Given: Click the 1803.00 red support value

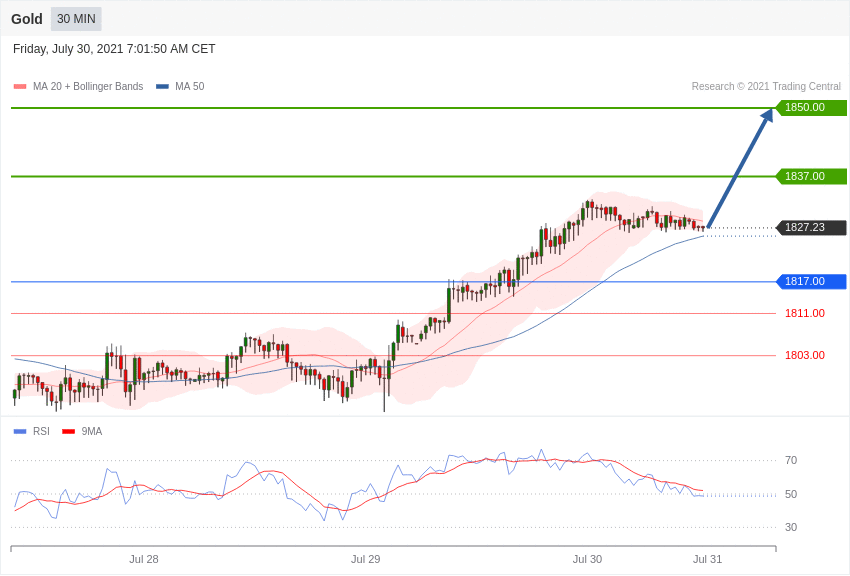Looking at the screenshot, I should [804, 355].
